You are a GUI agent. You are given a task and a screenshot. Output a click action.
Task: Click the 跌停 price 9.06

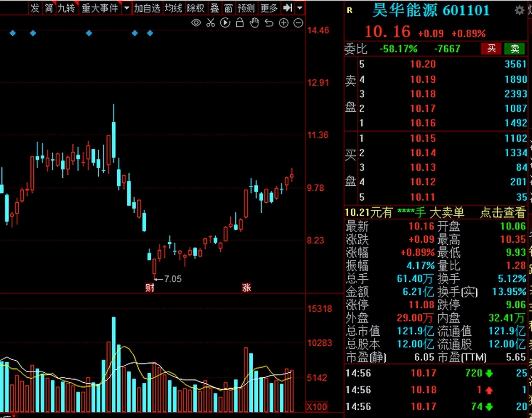516,305
